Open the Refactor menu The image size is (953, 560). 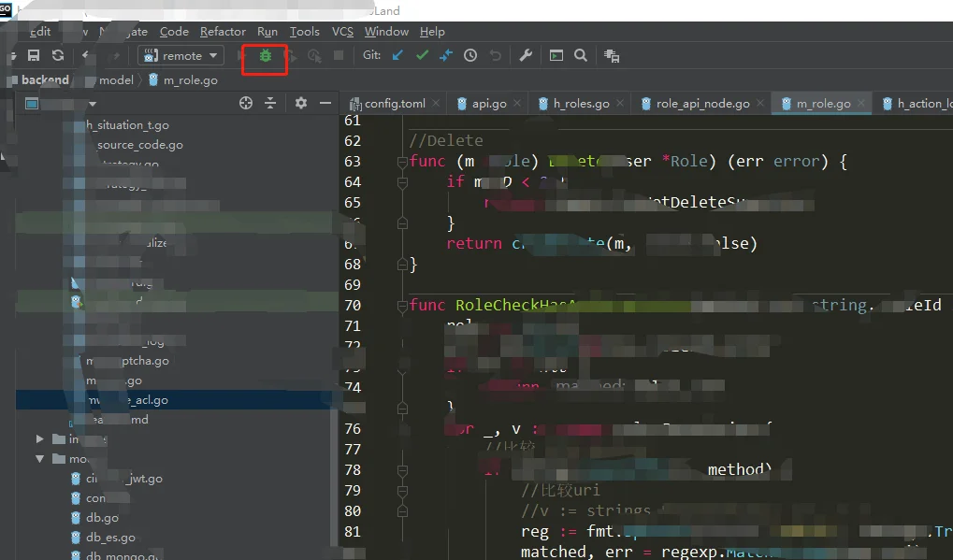click(223, 32)
